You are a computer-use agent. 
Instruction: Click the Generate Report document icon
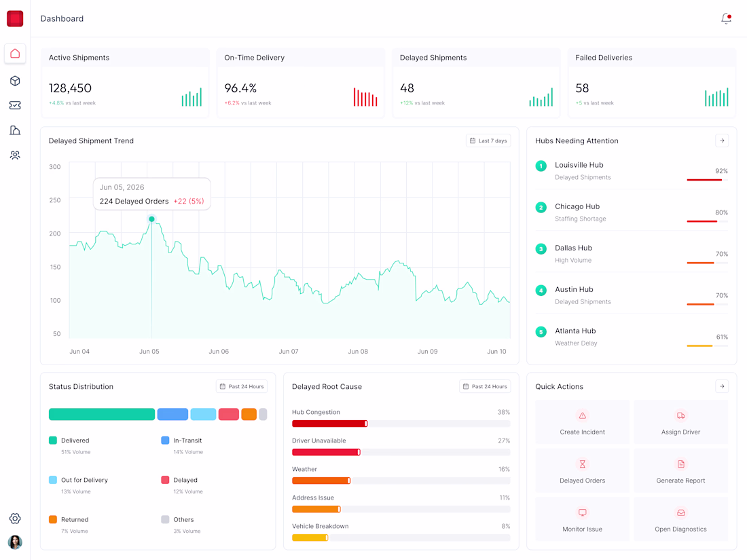pos(680,464)
